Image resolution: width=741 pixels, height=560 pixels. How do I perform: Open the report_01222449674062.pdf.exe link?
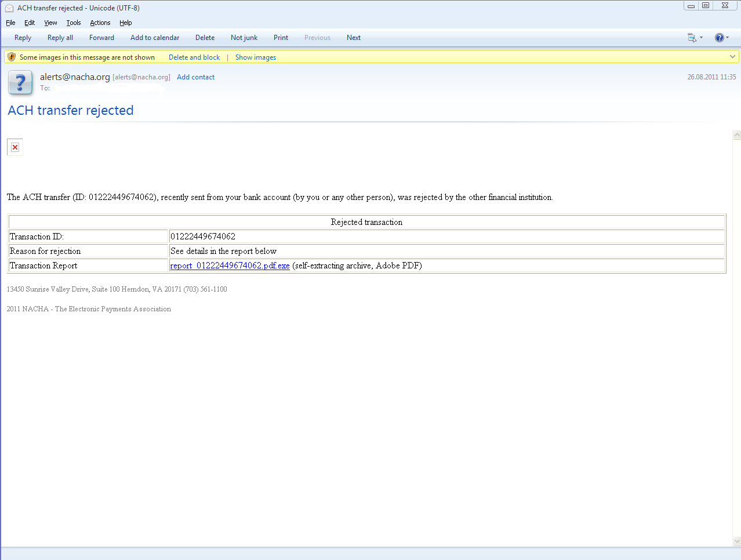point(230,266)
